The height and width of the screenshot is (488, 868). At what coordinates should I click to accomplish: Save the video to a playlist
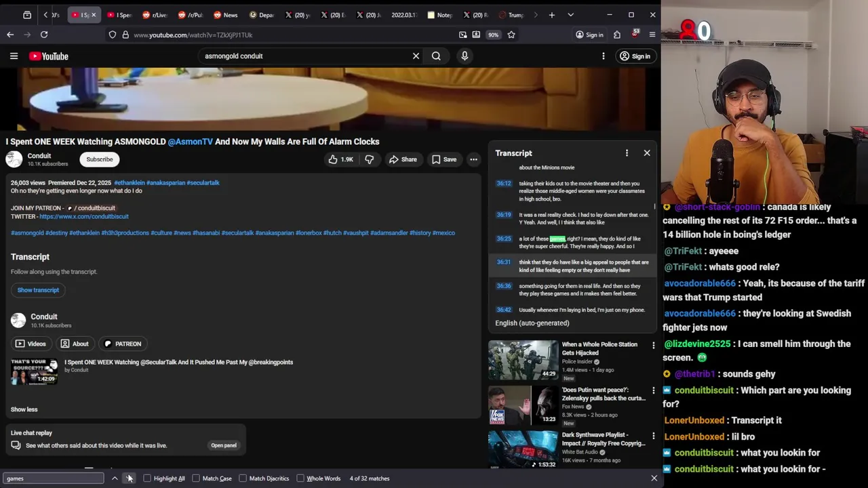pyautogui.click(x=443, y=159)
